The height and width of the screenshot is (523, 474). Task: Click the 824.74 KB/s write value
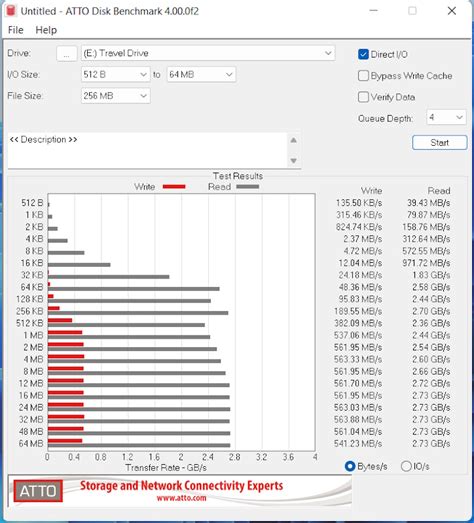coord(359,227)
